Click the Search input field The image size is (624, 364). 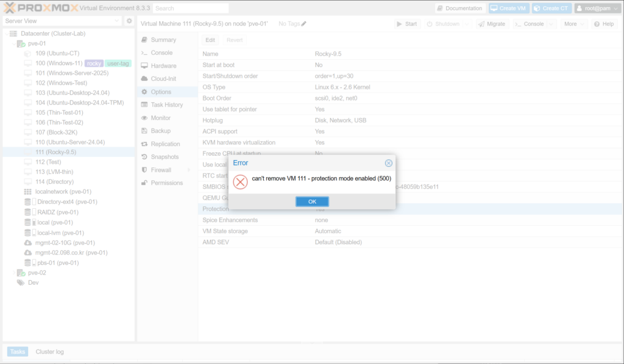tap(190, 9)
